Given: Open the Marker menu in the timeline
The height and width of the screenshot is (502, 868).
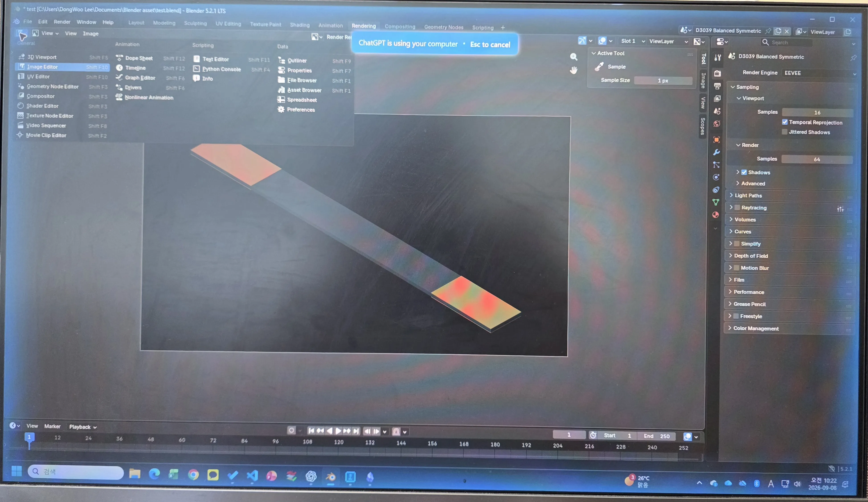Looking at the screenshot, I should [52, 426].
